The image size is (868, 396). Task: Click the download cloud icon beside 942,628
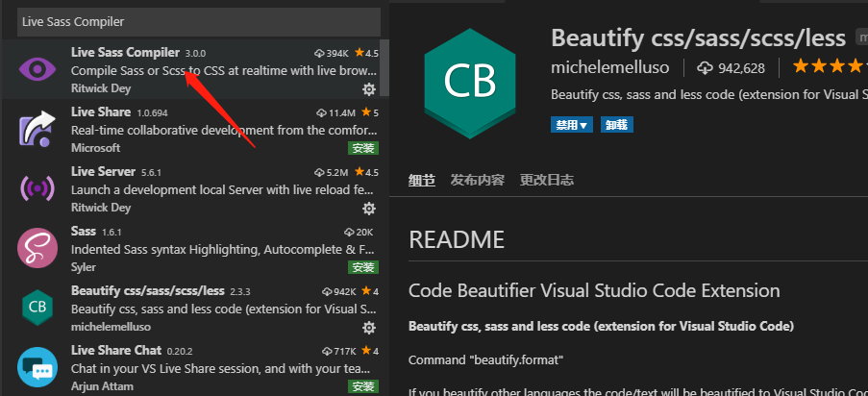pos(705,68)
